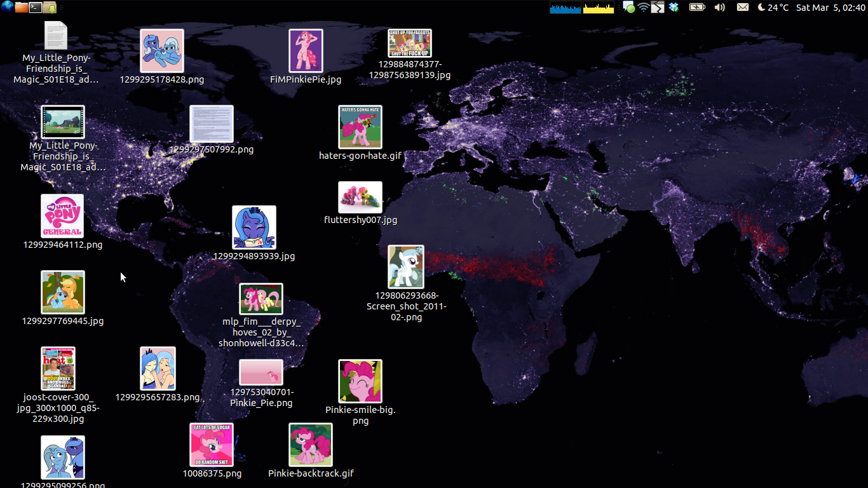Open the volume speaker indicator
868x488 pixels.
(x=719, y=7)
